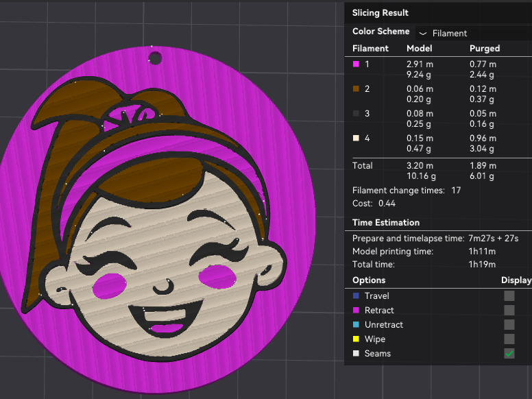Screen dimensions: 532x399
Task: Click the cyan Unretract color icon
Action: [356, 325]
